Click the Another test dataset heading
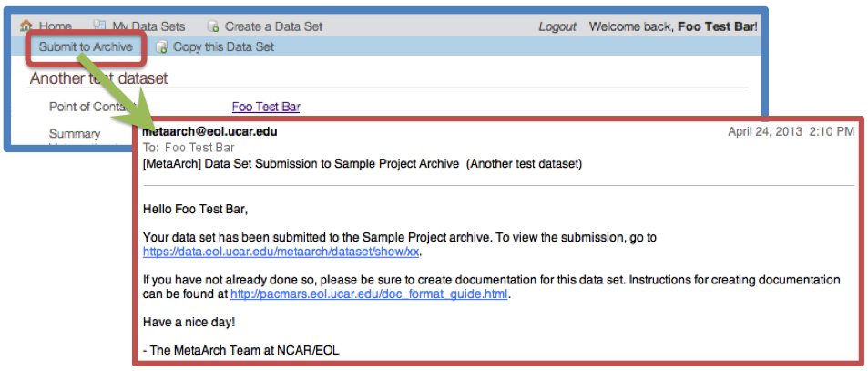This screenshot has width=868, height=371. point(98,78)
